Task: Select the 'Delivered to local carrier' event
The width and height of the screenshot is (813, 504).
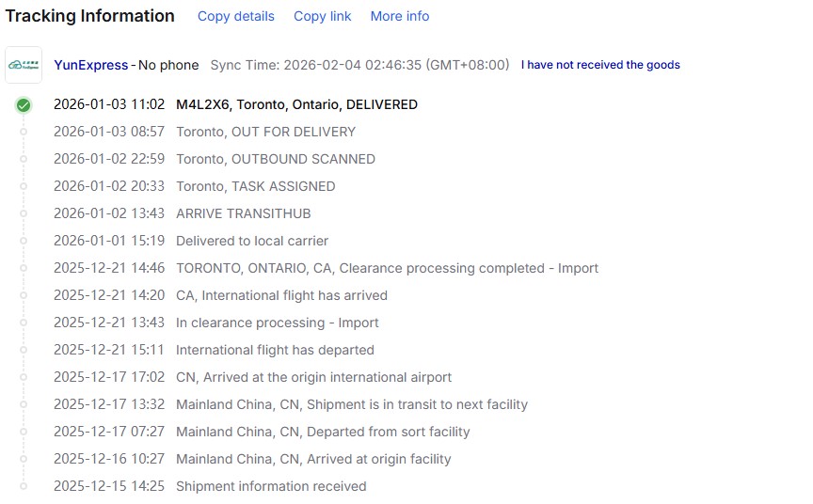Action: coord(252,241)
